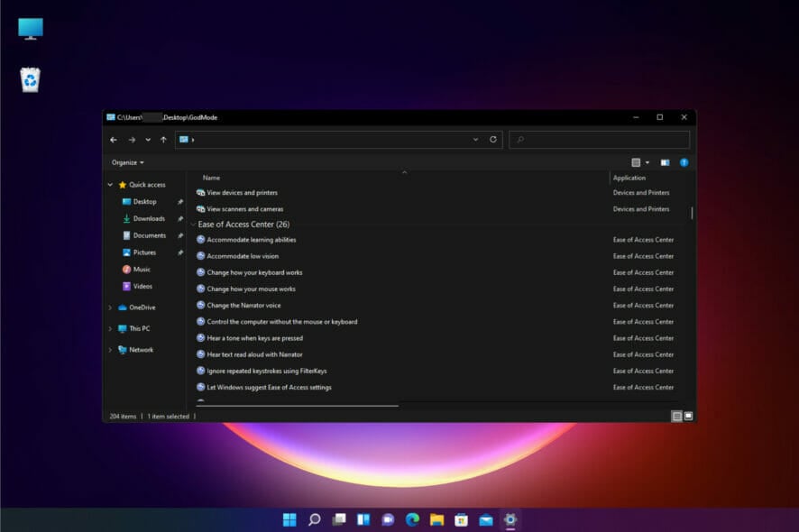799x532 pixels.
Task: Open Documents in the navigation pane
Action: pyautogui.click(x=150, y=235)
